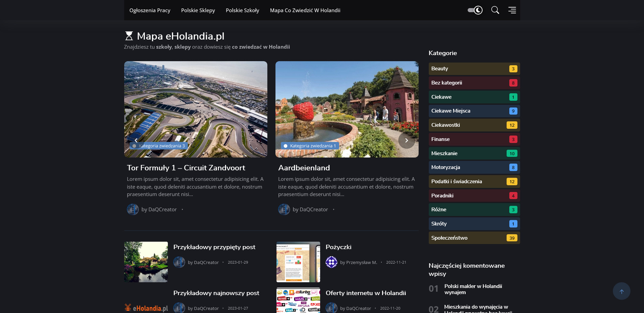Viewport: 644px width, 313px height.
Task: Click Przemysław M.'s avatar icon
Action: [x=332, y=262]
